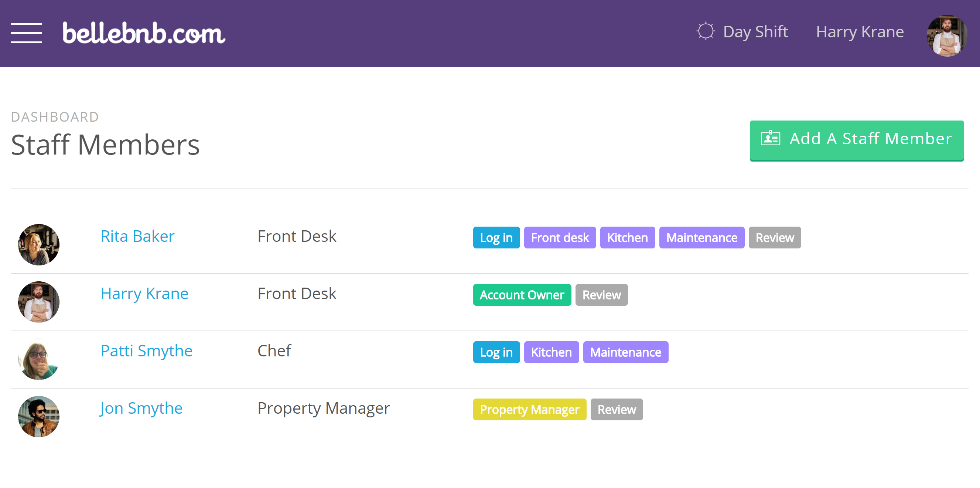
Task: Click the yellow Property Manager badge
Action: (x=529, y=409)
